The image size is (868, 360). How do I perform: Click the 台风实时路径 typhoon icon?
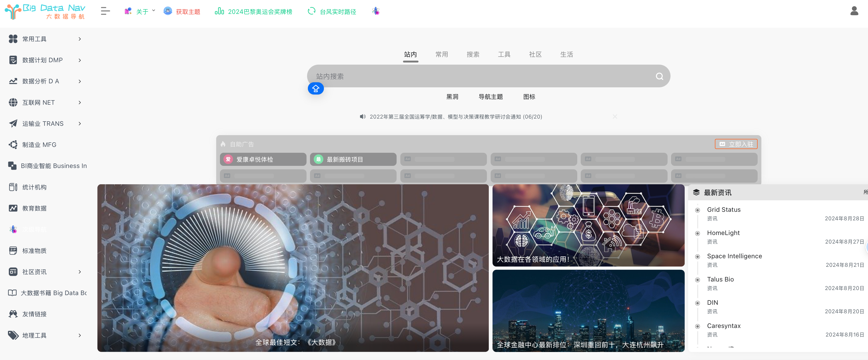[311, 11]
